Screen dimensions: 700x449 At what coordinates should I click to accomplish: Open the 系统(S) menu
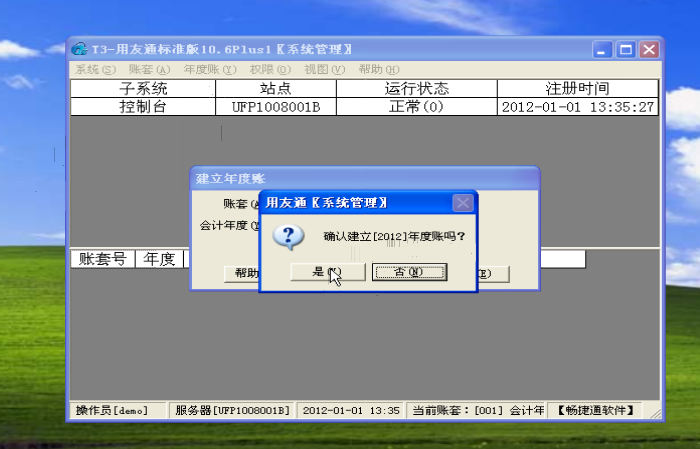click(x=95, y=69)
